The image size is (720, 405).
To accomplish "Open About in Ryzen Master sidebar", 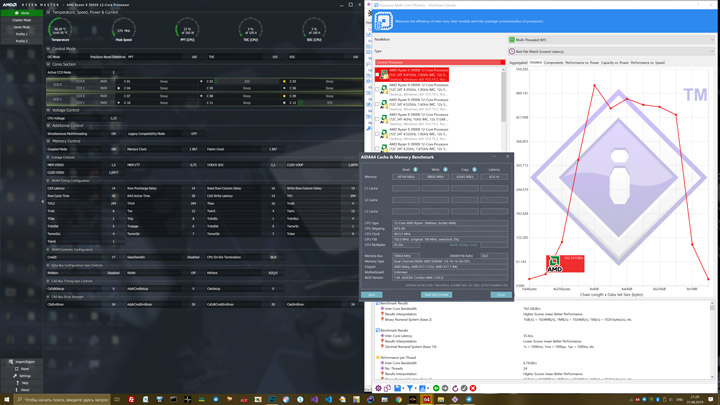I will [22, 389].
